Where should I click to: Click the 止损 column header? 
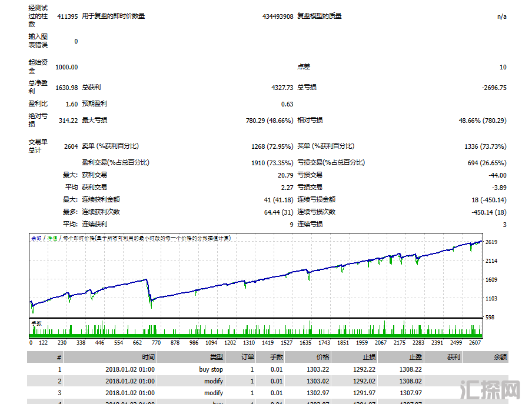point(368,357)
